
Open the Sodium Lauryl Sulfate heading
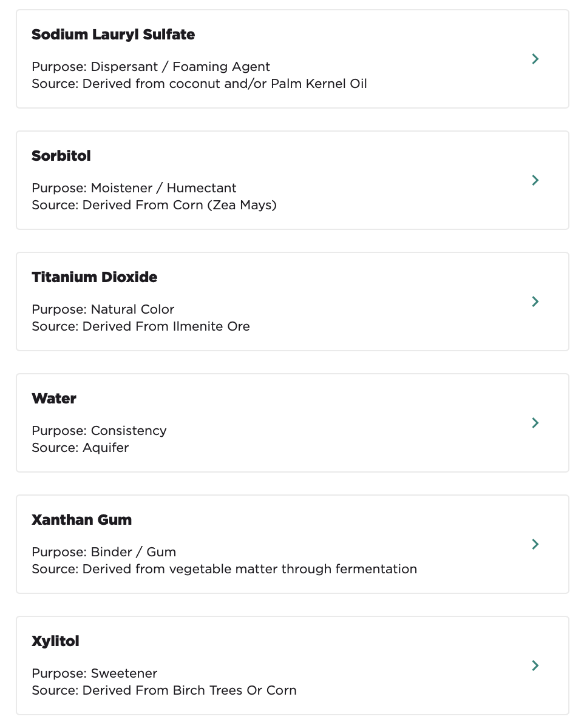113,35
